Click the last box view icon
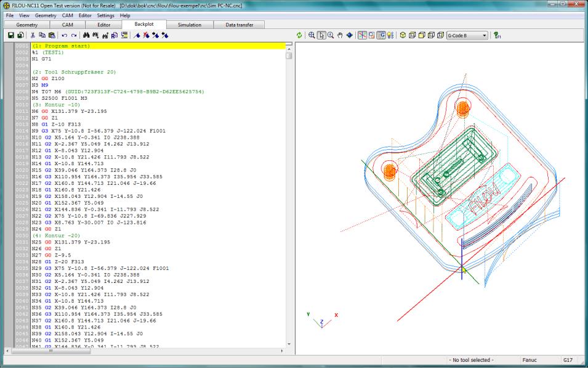Viewport: 588px width, 368px height. 441,35
